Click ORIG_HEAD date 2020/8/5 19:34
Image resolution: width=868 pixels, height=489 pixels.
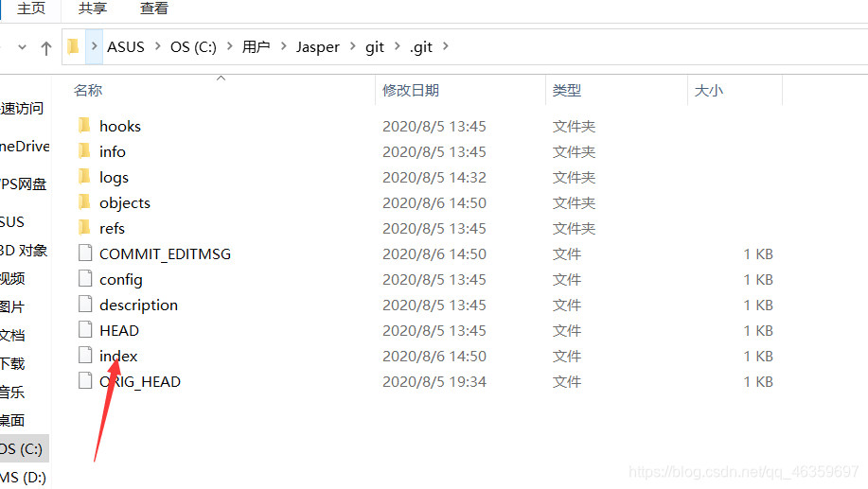(x=434, y=382)
